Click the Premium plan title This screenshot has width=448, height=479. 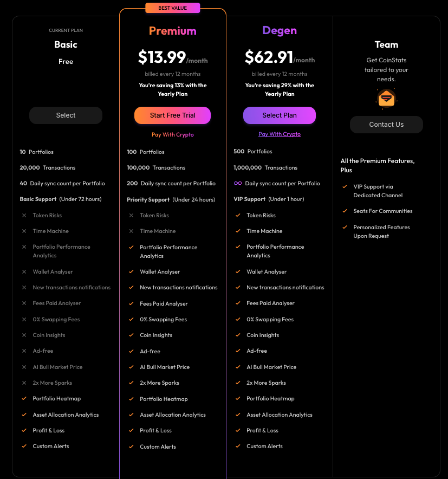coord(172,31)
